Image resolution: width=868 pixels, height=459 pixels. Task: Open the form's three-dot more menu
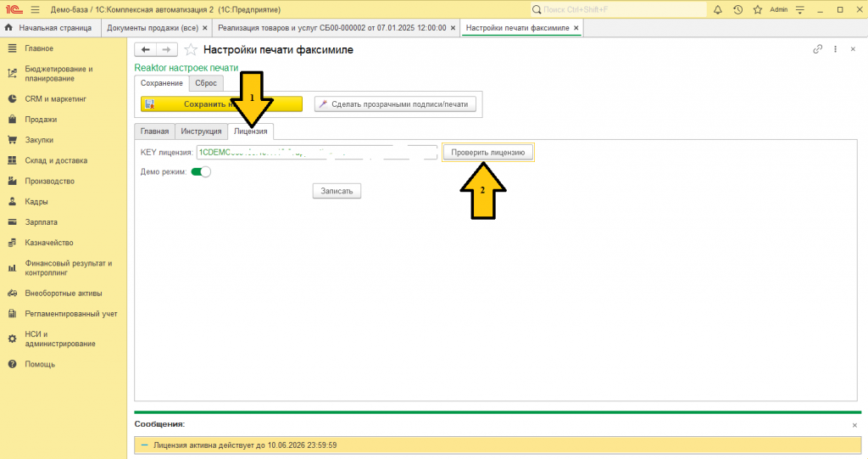[835, 49]
